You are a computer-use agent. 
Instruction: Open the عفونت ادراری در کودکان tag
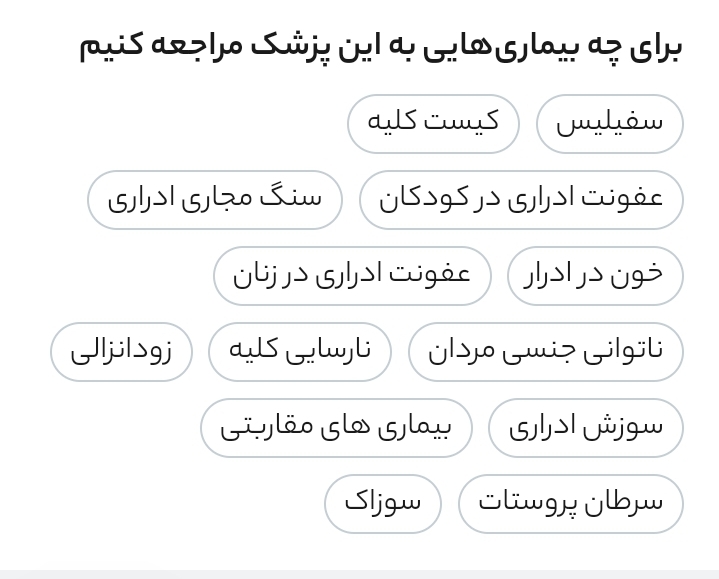pyautogui.click(x=521, y=200)
